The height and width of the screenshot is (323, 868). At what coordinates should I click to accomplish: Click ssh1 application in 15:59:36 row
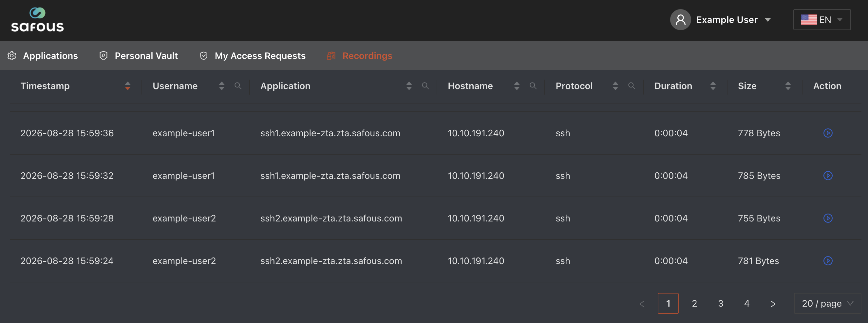[x=330, y=133]
